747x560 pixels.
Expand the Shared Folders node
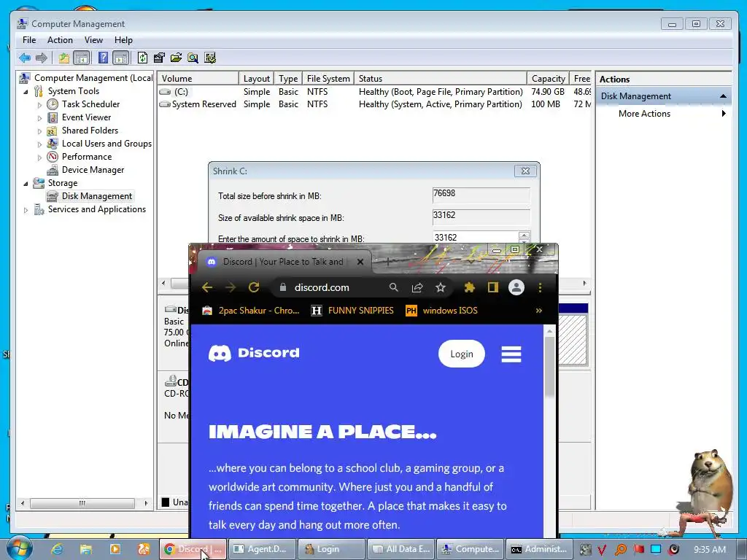[39, 131]
